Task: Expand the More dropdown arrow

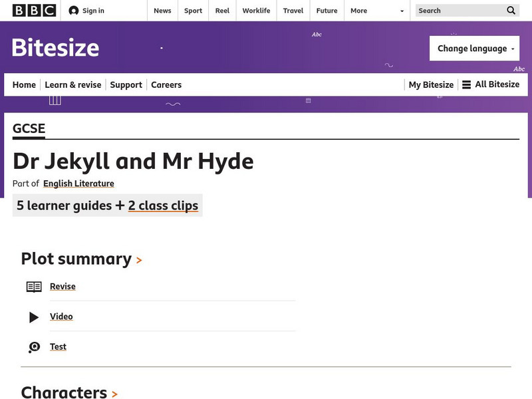Action: point(402,11)
